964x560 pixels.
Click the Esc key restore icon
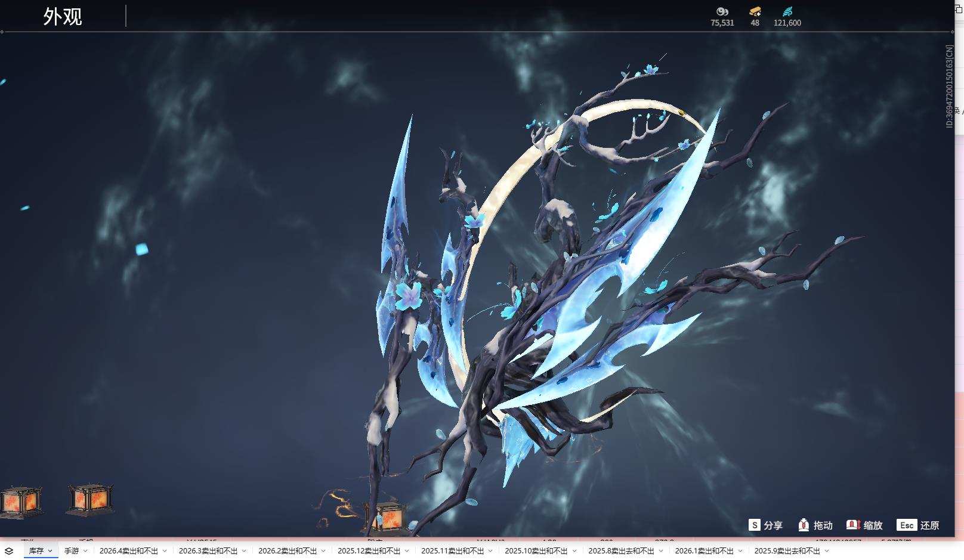[x=907, y=525]
